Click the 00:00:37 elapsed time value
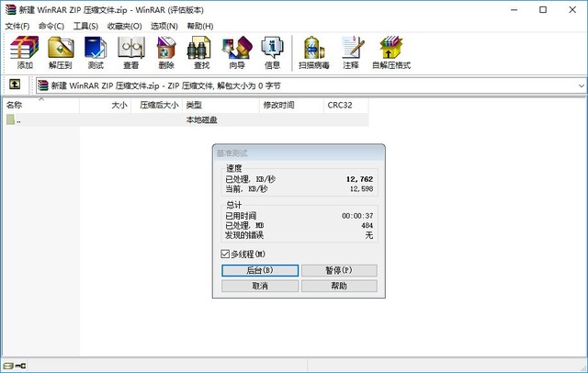Screen dimensions: 588x373 coord(357,216)
